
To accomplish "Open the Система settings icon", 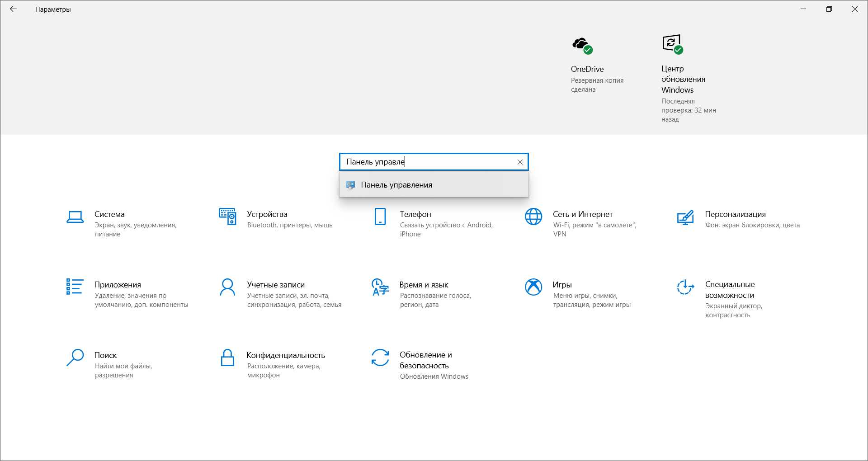I will (75, 217).
